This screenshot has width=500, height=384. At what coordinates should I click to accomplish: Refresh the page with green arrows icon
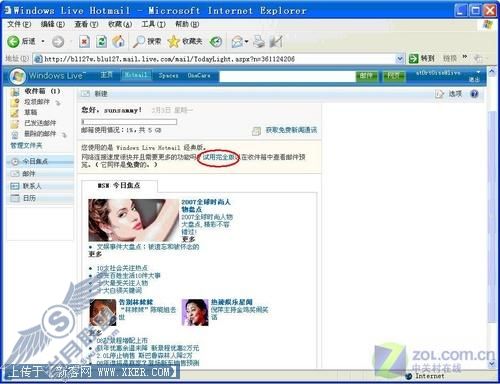(101, 42)
